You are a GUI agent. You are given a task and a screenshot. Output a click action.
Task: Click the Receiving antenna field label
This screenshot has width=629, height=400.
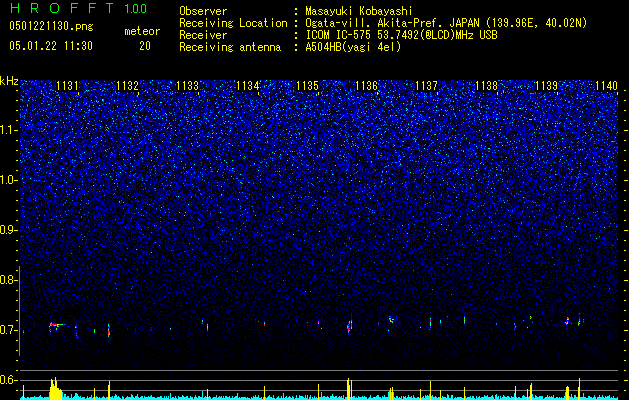coord(230,47)
